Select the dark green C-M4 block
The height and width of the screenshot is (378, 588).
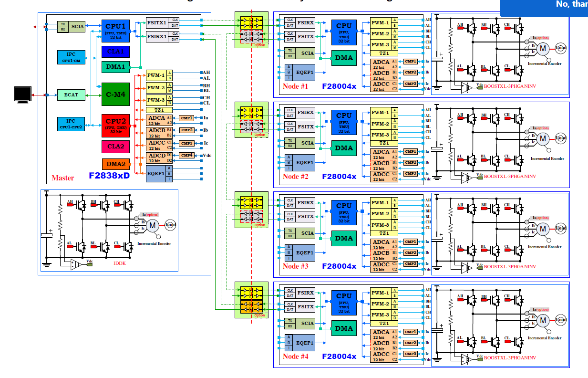[x=115, y=94]
